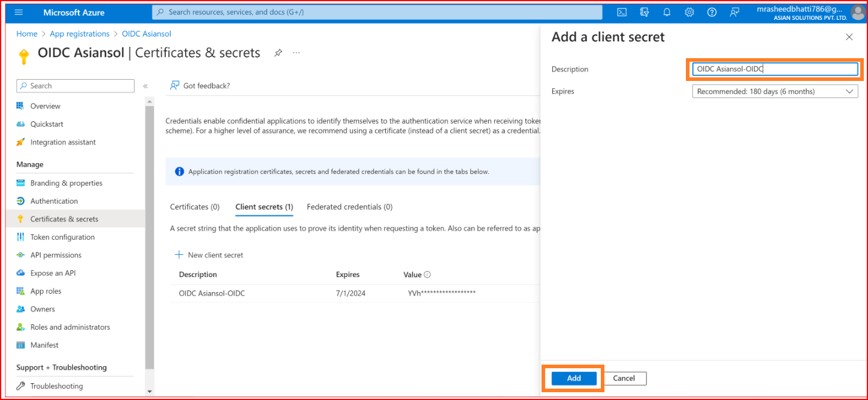Click the Expose an API cloud icon
Viewport: 868px width, 400px height.
coord(20,273)
